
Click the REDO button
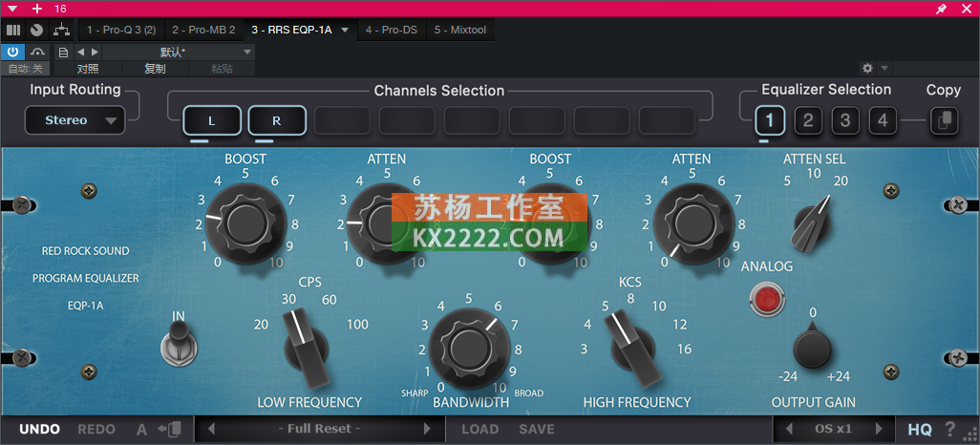tap(96, 430)
